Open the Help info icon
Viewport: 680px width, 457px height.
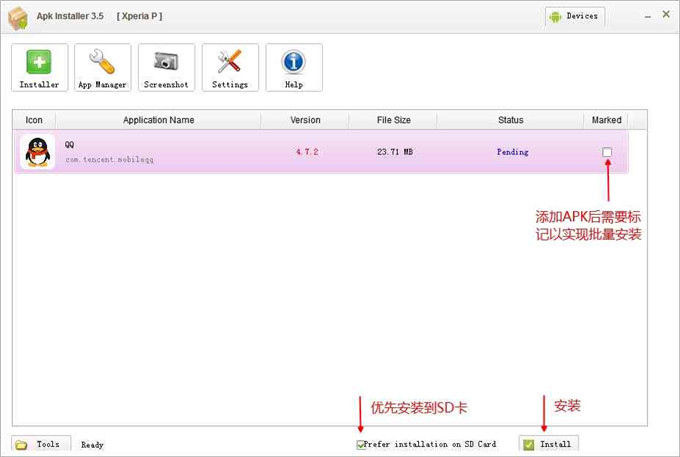[x=294, y=67]
